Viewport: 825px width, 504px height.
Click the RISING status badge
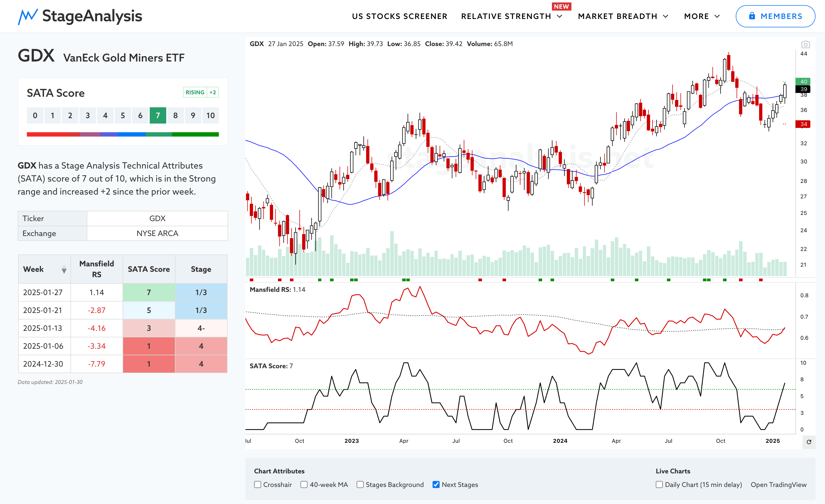pos(195,92)
